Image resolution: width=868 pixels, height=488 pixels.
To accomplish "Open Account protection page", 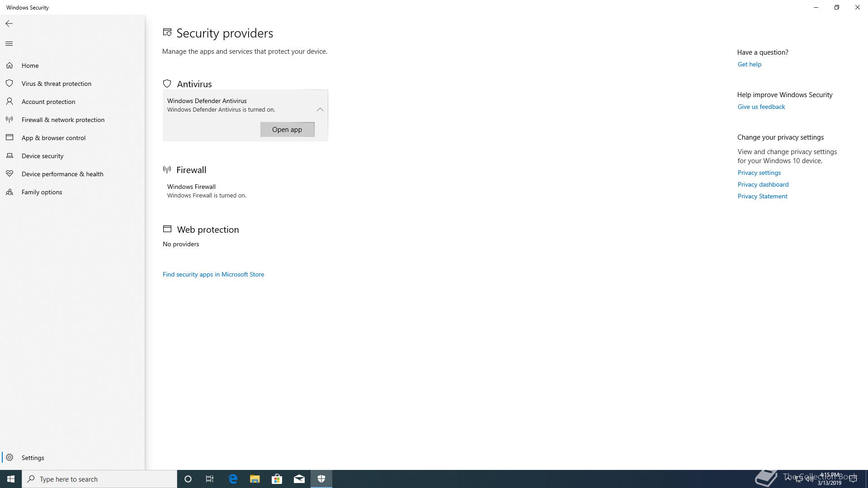I will coord(72,102).
